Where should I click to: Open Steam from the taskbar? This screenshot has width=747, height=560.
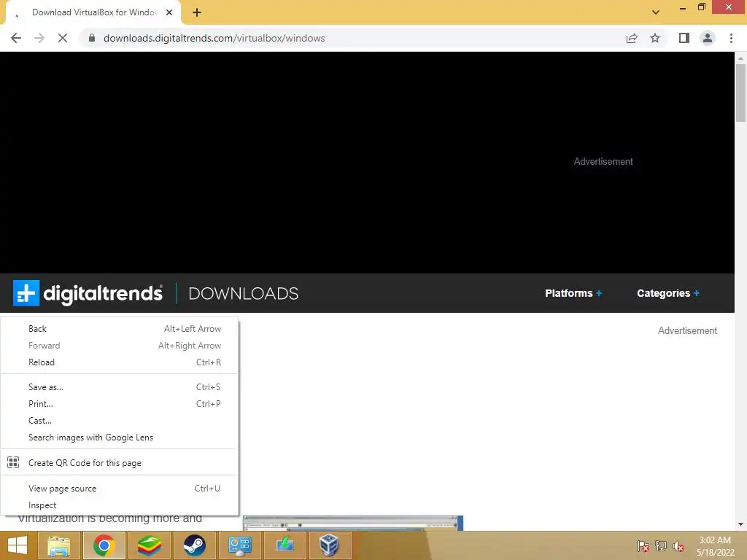[194, 545]
